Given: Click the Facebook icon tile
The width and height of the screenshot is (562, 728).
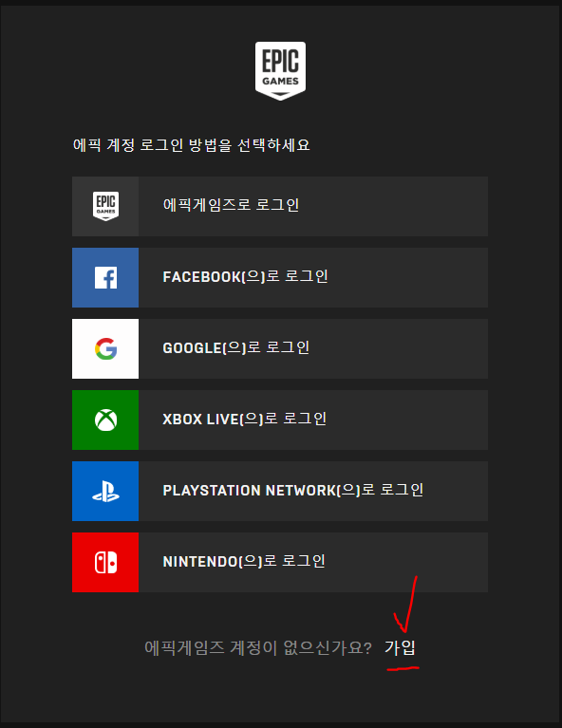Looking at the screenshot, I should click(105, 278).
